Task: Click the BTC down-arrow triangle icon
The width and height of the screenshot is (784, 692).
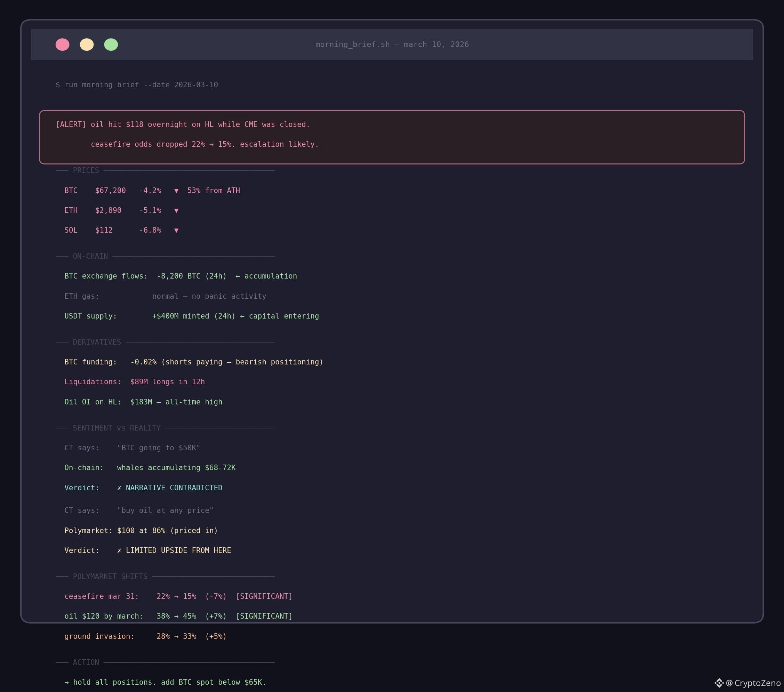Action: point(176,191)
